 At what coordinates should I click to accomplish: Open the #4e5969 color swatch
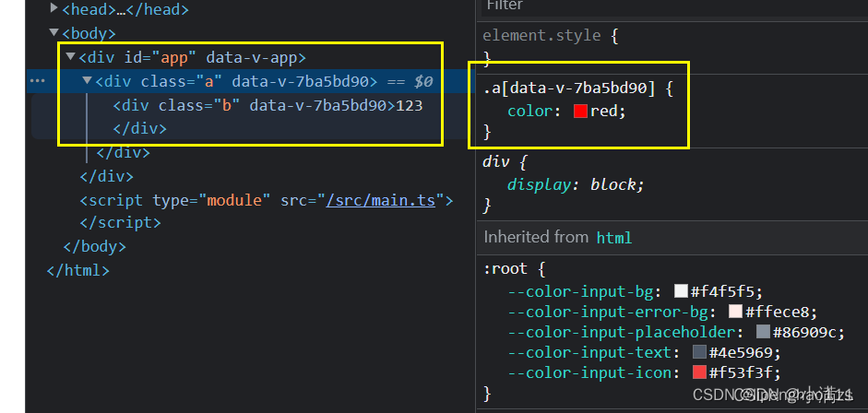point(699,352)
